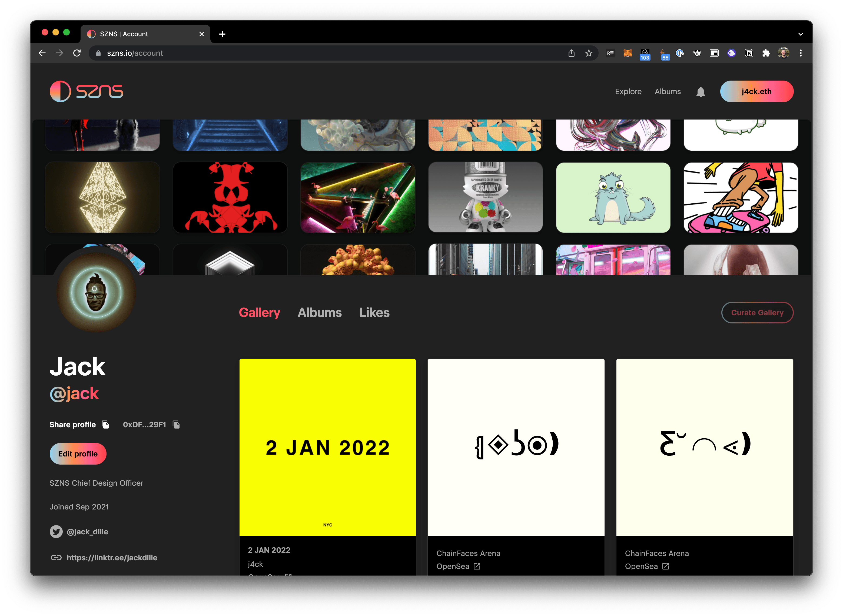843x616 pixels.
Task: Open a new browser tab
Action: coord(222,34)
